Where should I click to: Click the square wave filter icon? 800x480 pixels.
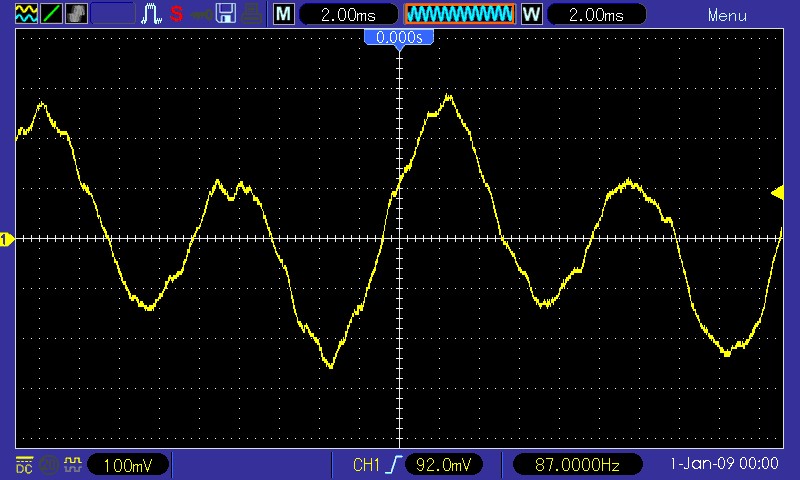73,465
